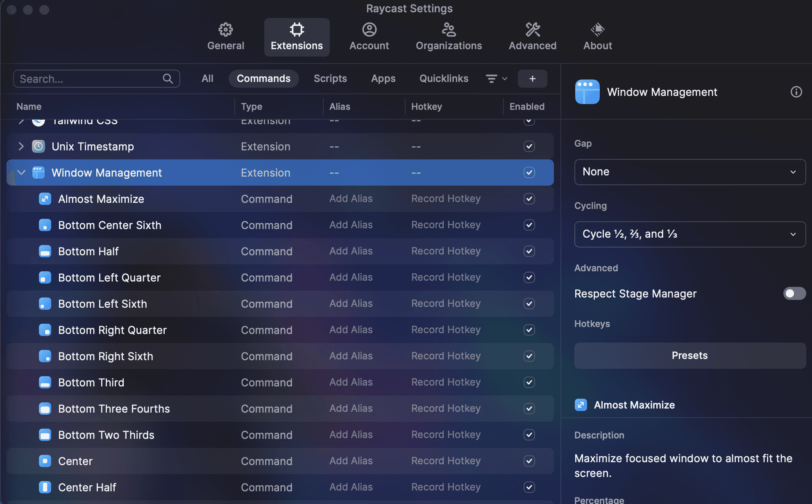Filter list by Scripts
Image resolution: width=812 pixels, height=504 pixels.
pyautogui.click(x=330, y=78)
